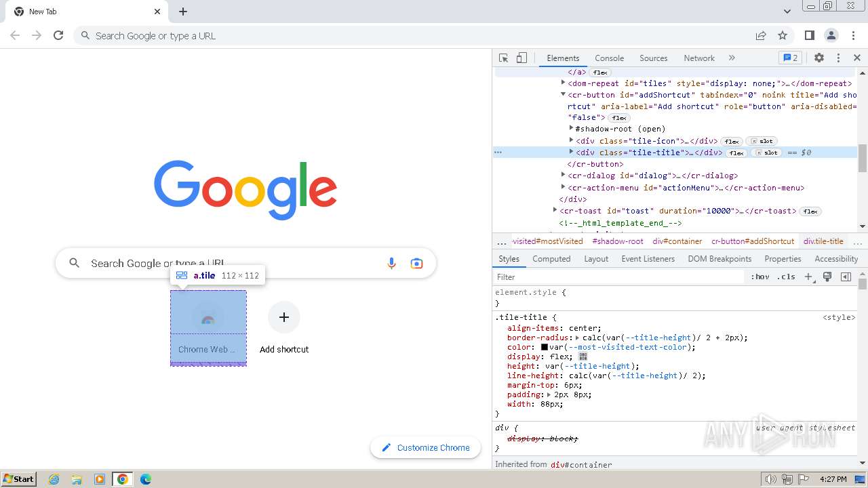The height and width of the screenshot is (488, 868).
Task: Close the New Tab tab
Action: click(157, 12)
